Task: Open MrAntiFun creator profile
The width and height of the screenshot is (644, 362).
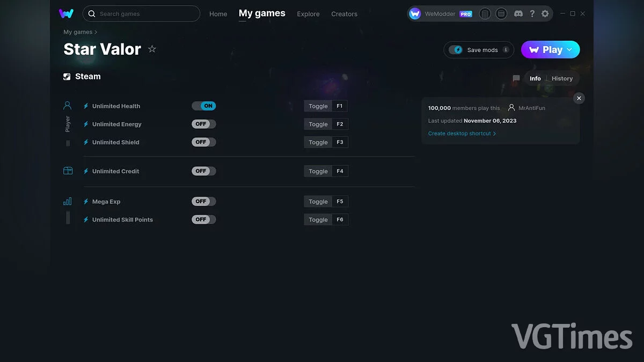Action: pos(532,108)
